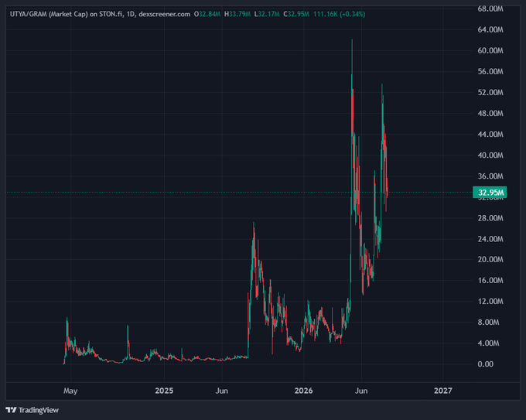Click the first Jun label after 2025
Screen dimensions: 526x420
point(222,391)
